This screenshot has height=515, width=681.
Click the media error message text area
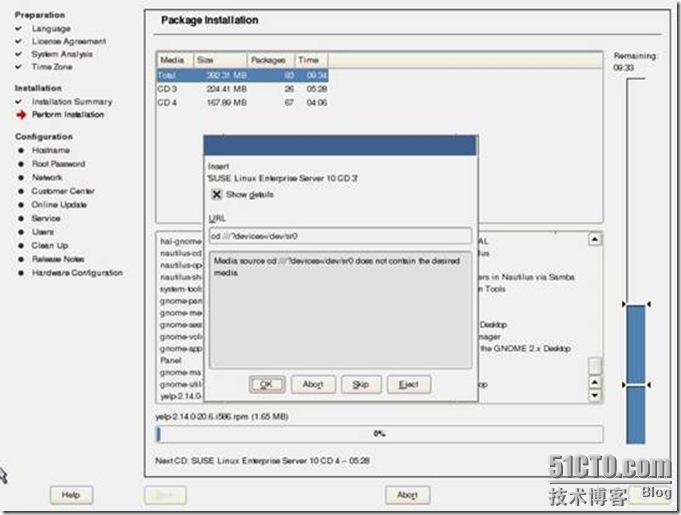[340, 310]
